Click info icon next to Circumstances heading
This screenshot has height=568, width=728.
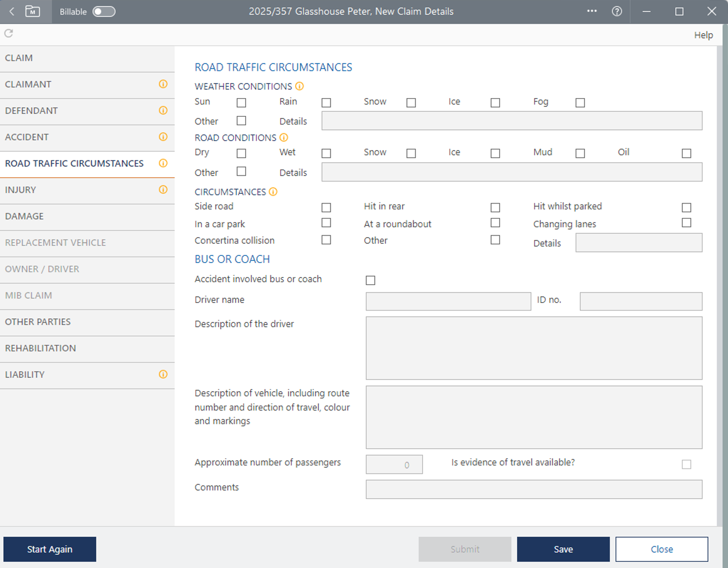(273, 192)
